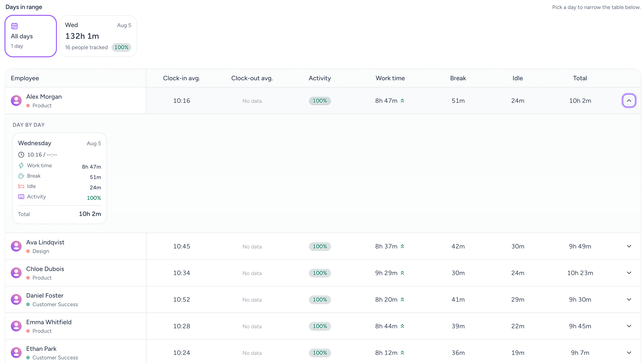Click Customer Success dot under Daniel Foster

(28, 305)
